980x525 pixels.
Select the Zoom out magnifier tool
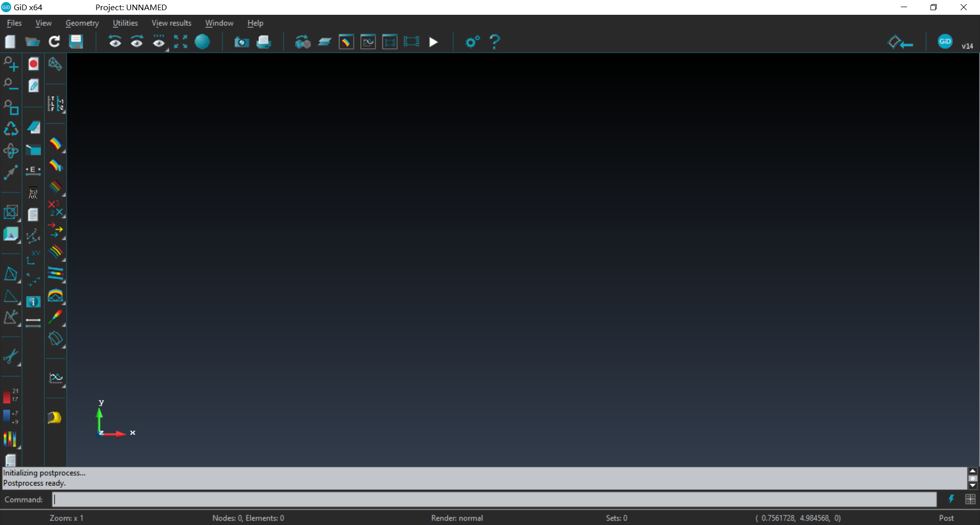tap(11, 85)
